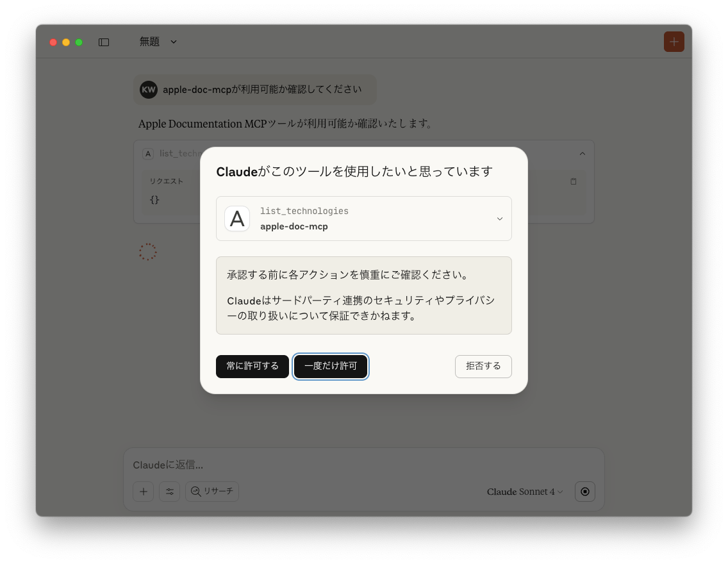Start a new chat with plus icon
This screenshot has height=564, width=728.
tap(674, 42)
